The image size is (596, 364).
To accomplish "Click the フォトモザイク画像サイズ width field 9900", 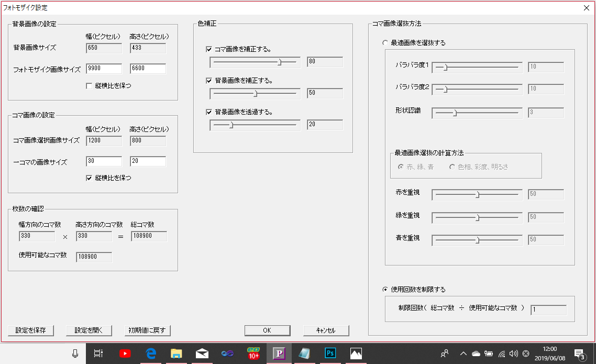I will (104, 69).
